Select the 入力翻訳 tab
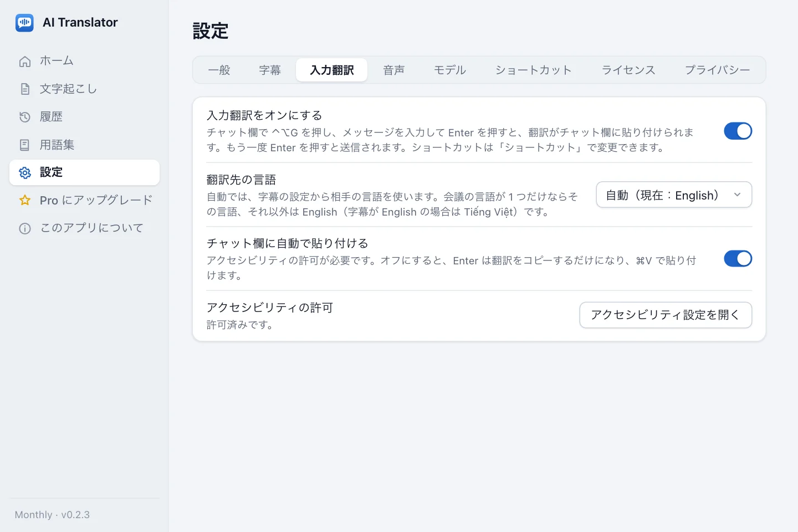798x532 pixels. click(332, 70)
